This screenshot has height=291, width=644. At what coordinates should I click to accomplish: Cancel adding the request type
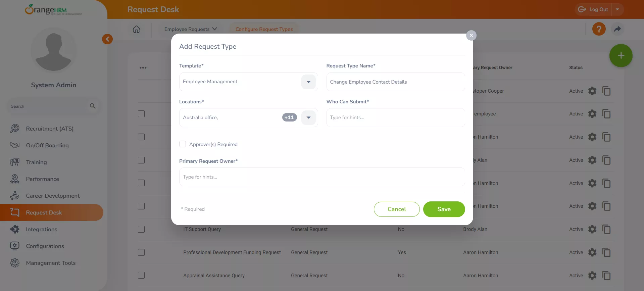click(397, 209)
